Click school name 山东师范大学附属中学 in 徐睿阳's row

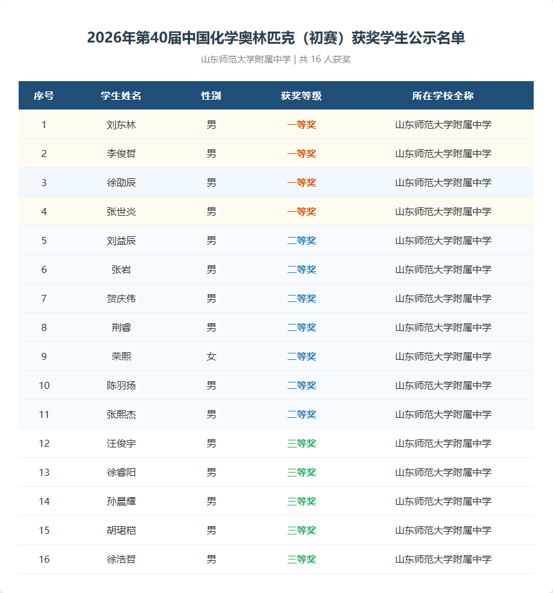443,472
